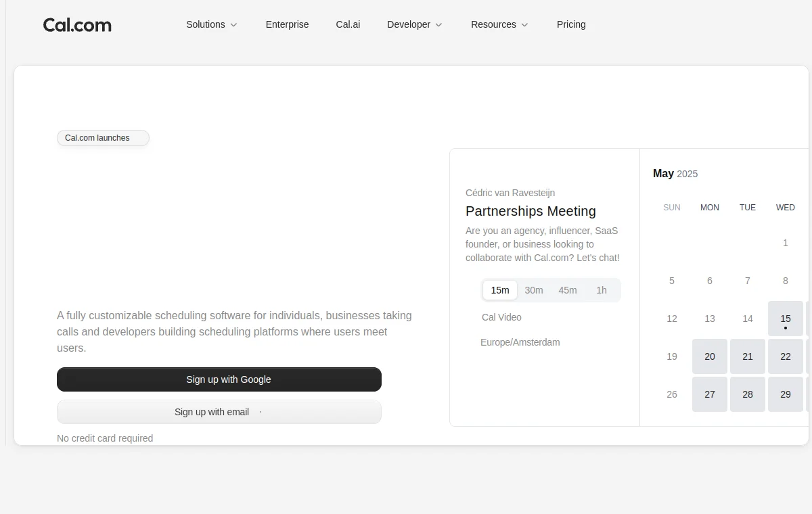Click the SUN weekday header
Viewport: 812px width, 514px height.
[672, 208]
